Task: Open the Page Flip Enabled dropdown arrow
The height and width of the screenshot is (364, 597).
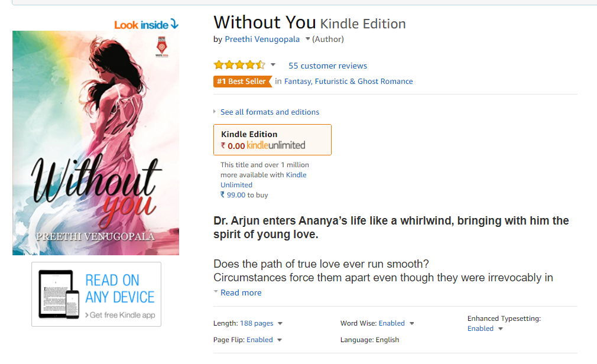Action: (280, 340)
